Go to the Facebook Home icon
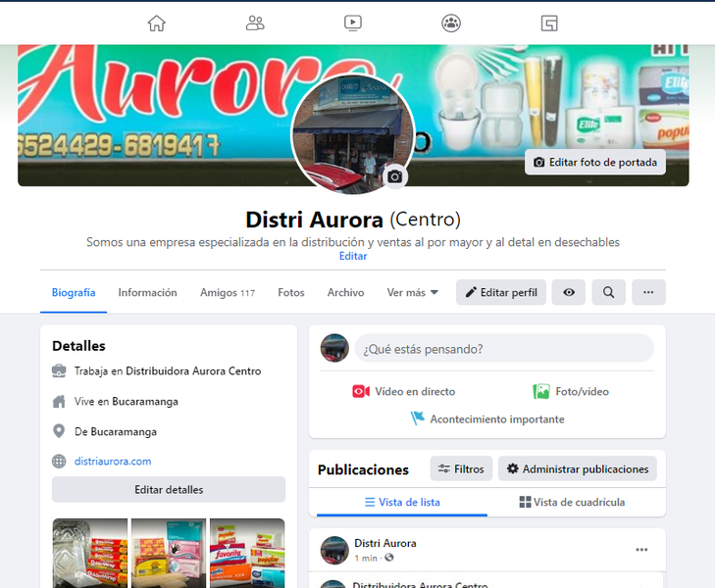Screen dimensions: 715x588 [x=157, y=23]
